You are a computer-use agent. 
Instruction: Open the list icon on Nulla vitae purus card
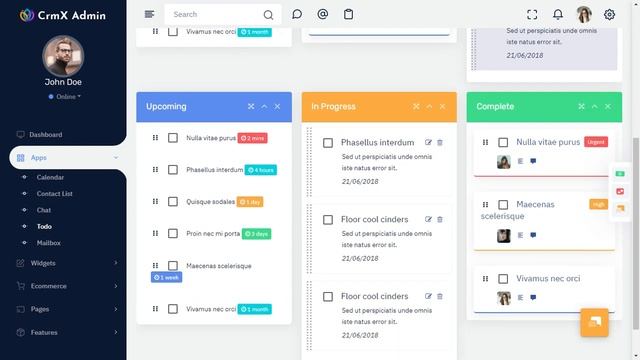[x=520, y=161]
